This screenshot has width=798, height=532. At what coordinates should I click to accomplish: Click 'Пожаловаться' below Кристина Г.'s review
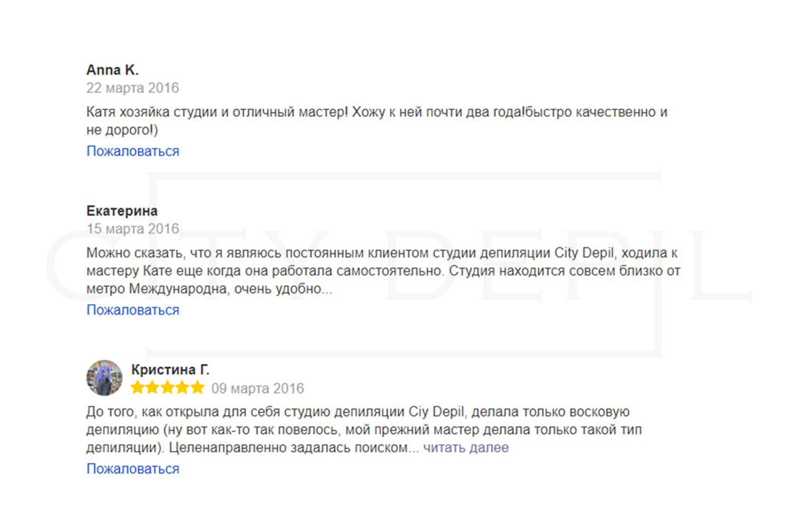click(x=133, y=469)
